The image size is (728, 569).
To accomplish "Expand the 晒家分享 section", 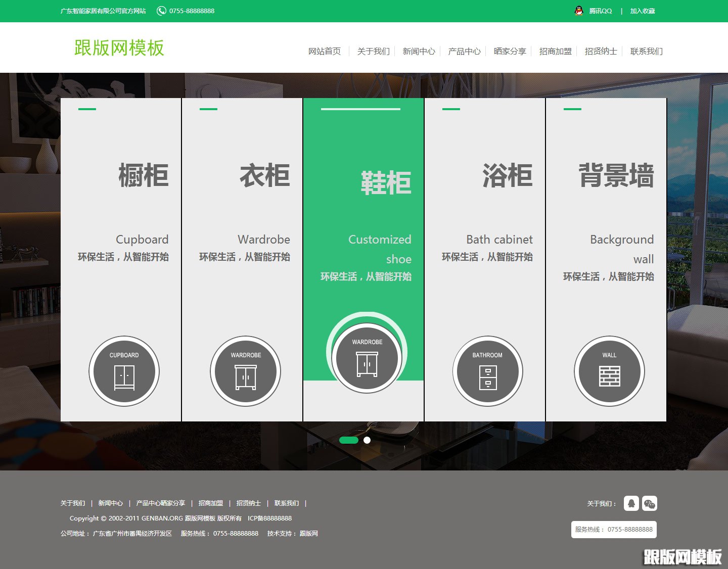I will pyautogui.click(x=509, y=51).
